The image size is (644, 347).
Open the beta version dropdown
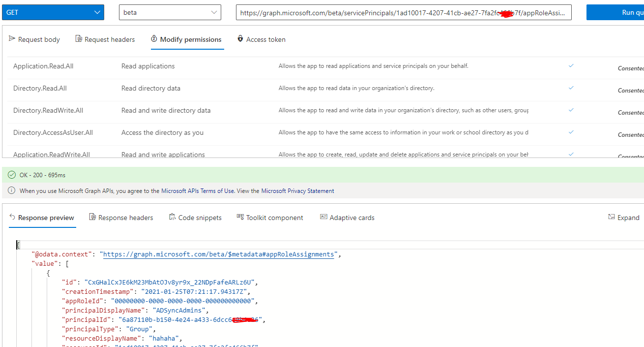tap(170, 12)
